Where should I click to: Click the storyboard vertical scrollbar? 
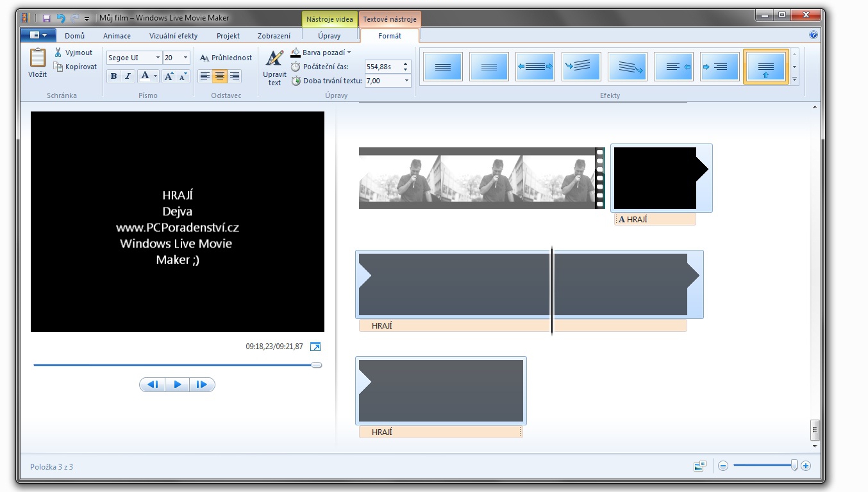coord(815,429)
